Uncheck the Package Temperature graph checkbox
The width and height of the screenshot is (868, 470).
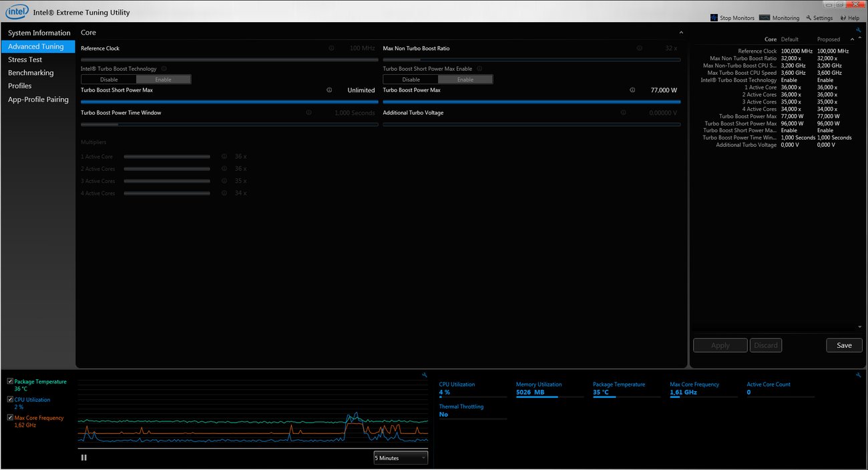[x=10, y=380]
